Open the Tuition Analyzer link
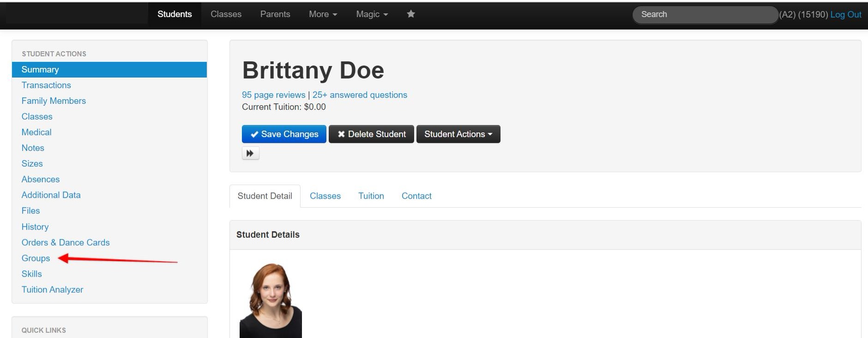The image size is (868, 338). click(x=52, y=290)
